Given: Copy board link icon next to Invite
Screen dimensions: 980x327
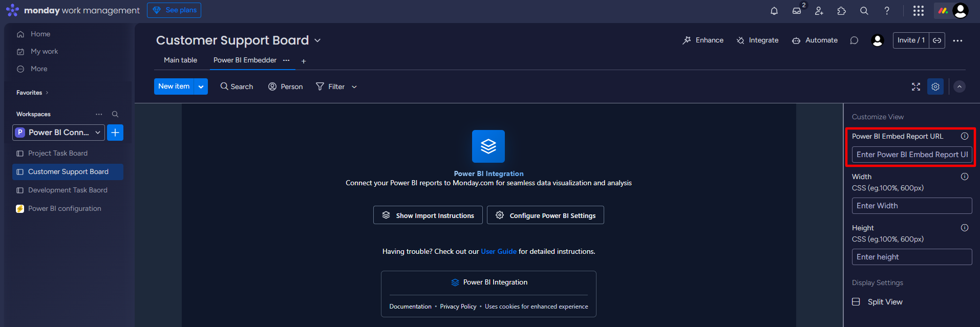Looking at the screenshot, I should click(937, 40).
